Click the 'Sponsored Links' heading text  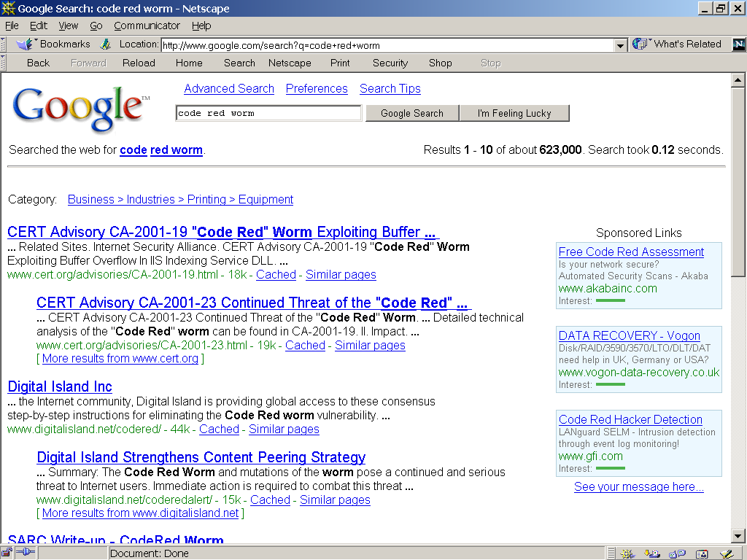639,233
